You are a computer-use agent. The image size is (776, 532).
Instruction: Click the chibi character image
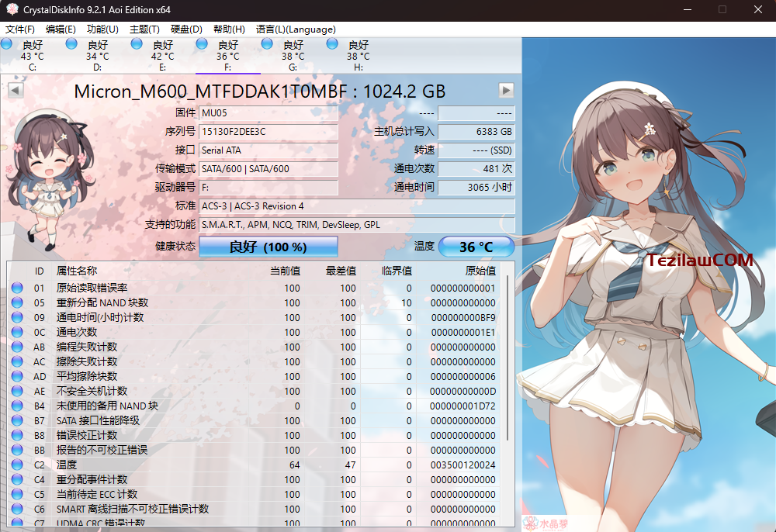click(52, 178)
